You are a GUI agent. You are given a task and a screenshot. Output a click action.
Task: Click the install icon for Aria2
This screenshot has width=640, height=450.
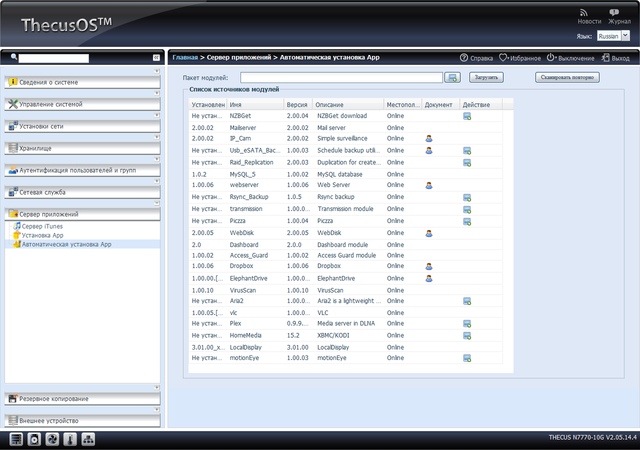tap(467, 301)
